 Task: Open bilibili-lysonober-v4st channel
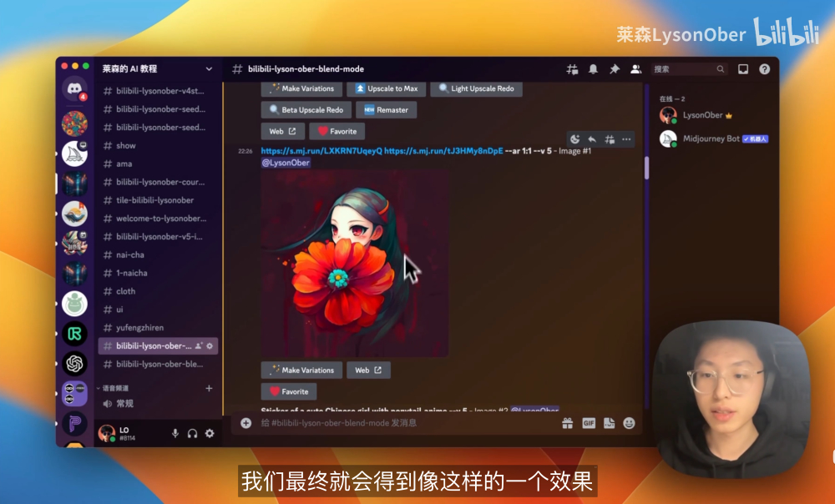158,91
